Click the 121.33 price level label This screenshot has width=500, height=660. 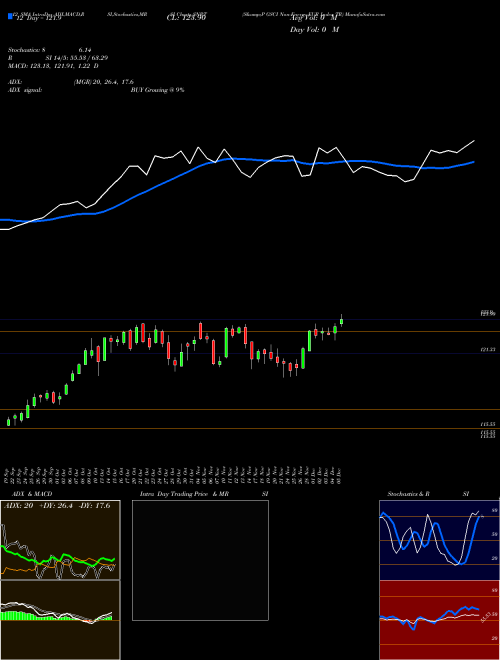[488, 349]
